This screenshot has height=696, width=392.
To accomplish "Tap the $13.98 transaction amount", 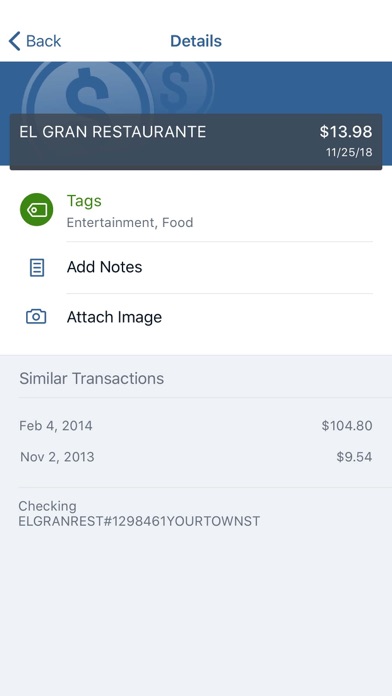I will (x=346, y=132).
